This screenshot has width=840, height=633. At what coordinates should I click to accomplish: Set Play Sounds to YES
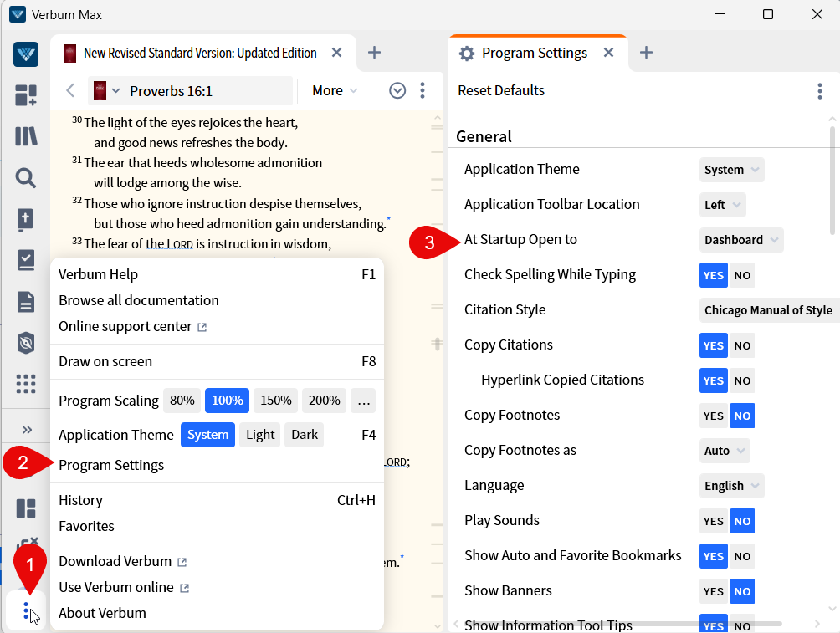714,521
